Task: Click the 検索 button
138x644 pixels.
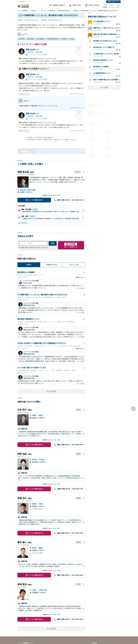Action: click(53, 243)
